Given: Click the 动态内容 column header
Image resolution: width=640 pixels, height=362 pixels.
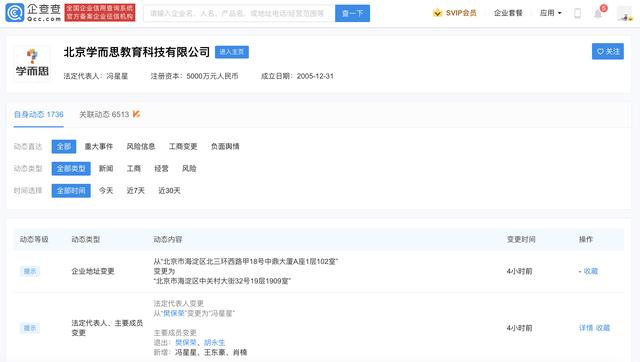Looking at the screenshot, I should tap(168, 240).
